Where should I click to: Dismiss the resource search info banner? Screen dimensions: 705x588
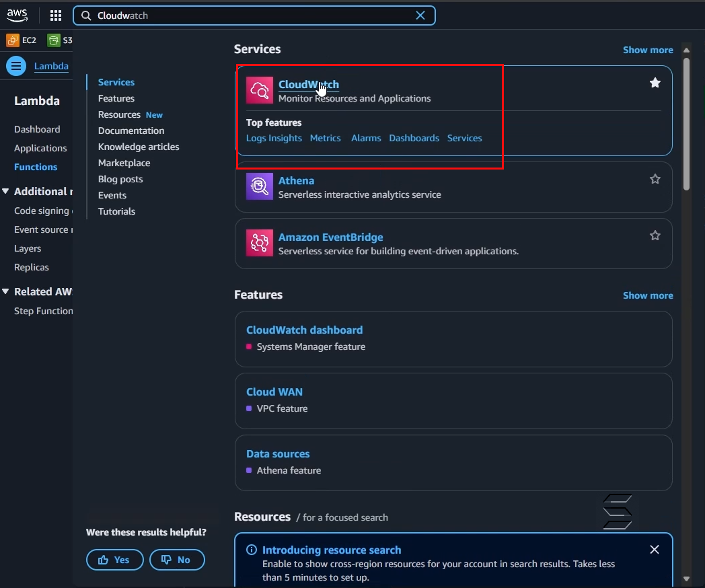pos(655,550)
